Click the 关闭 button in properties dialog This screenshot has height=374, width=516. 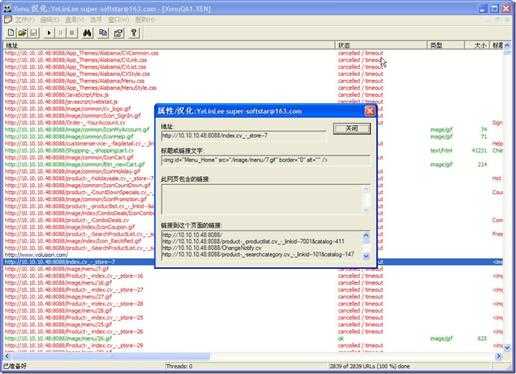pos(352,129)
